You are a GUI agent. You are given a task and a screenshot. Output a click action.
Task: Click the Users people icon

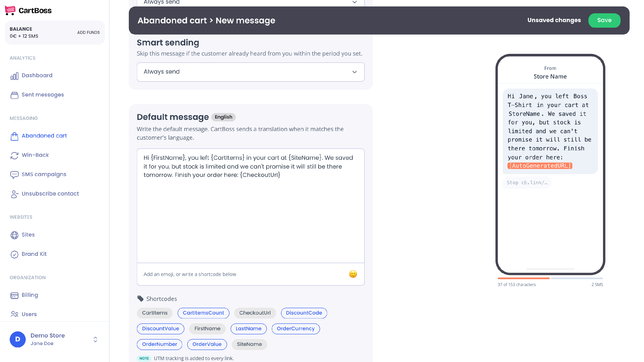click(14, 314)
